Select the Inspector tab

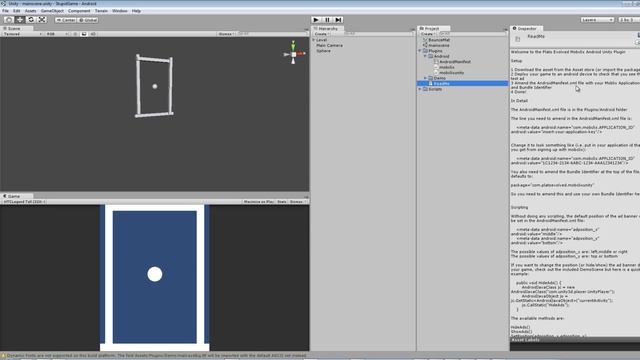pos(527,29)
